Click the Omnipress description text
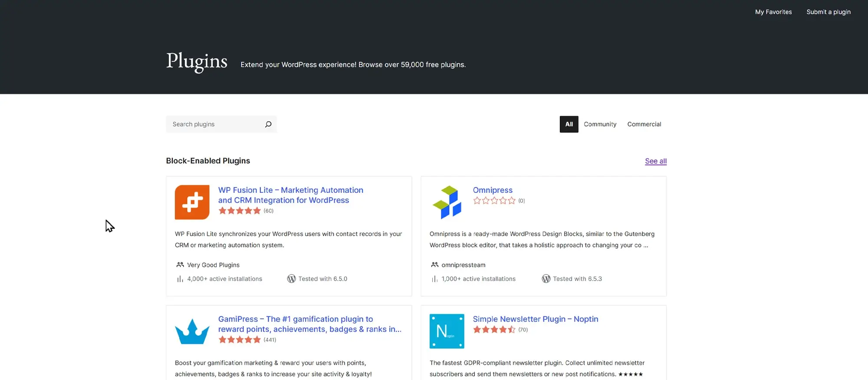The image size is (868, 380). pos(542,239)
